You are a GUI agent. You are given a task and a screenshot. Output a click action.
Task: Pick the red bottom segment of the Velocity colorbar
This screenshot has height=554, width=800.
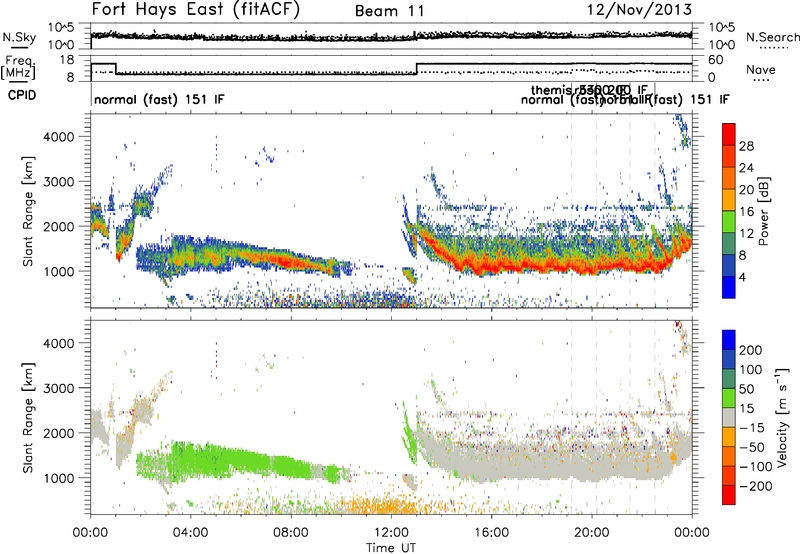[729, 495]
